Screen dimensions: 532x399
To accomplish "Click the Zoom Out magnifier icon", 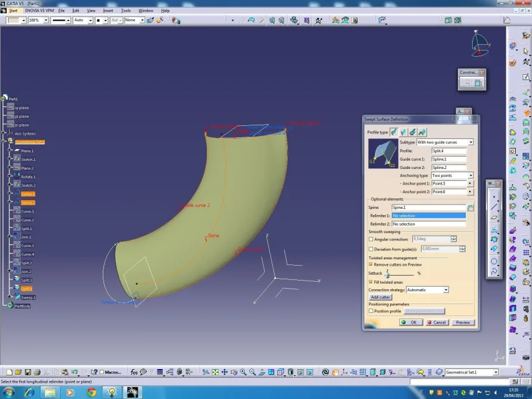I will 252,372.
